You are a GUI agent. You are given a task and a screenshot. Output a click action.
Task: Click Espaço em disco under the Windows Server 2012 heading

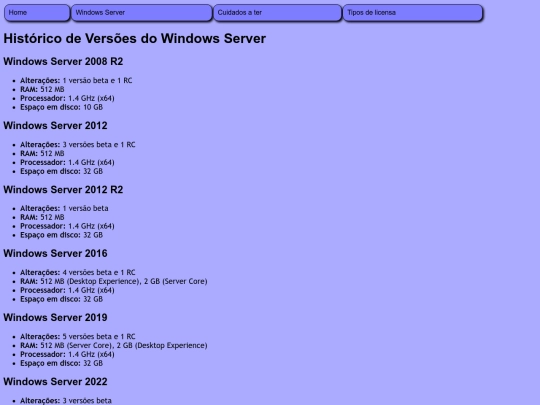pyautogui.click(x=62, y=171)
